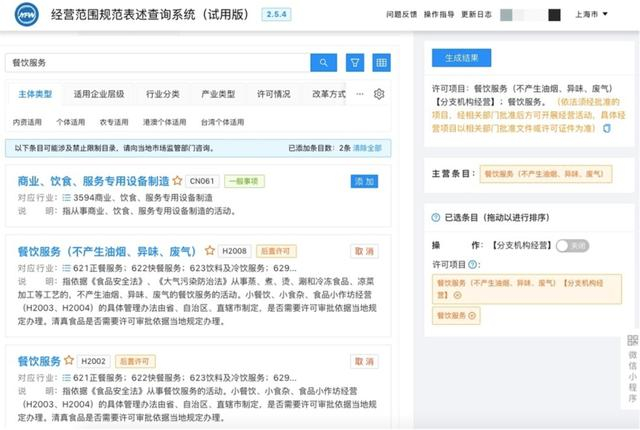Screen dimensions: 640x430
Task: Click the H2002 code badge
Action: (93, 361)
